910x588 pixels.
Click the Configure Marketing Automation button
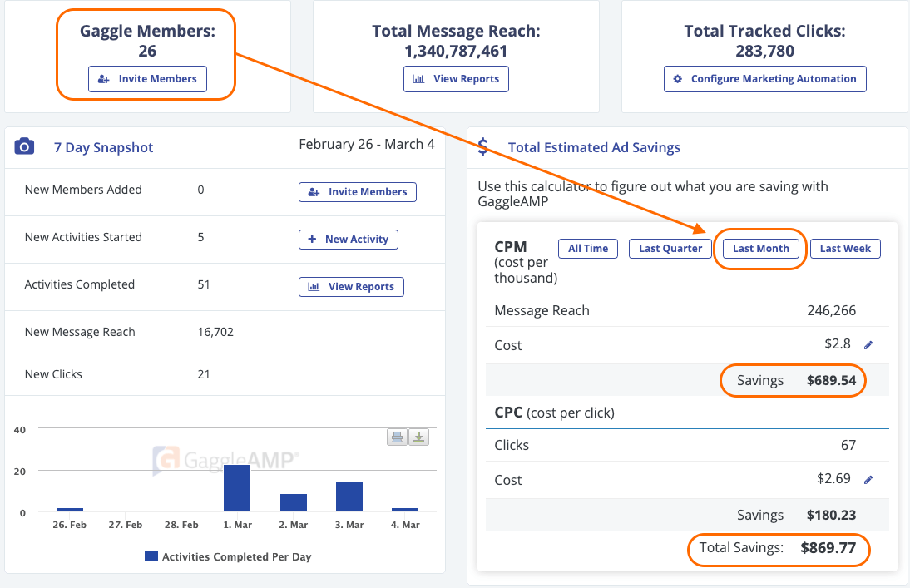tap(764, 79)
